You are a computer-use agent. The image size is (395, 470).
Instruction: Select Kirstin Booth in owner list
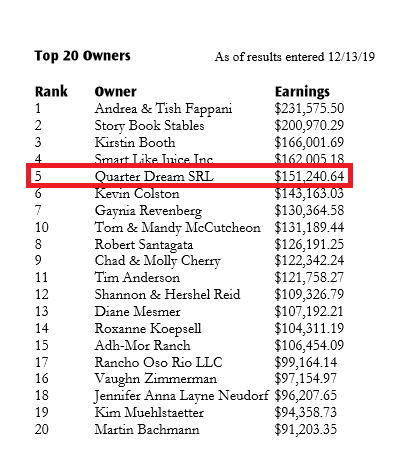tap(135, 143)
